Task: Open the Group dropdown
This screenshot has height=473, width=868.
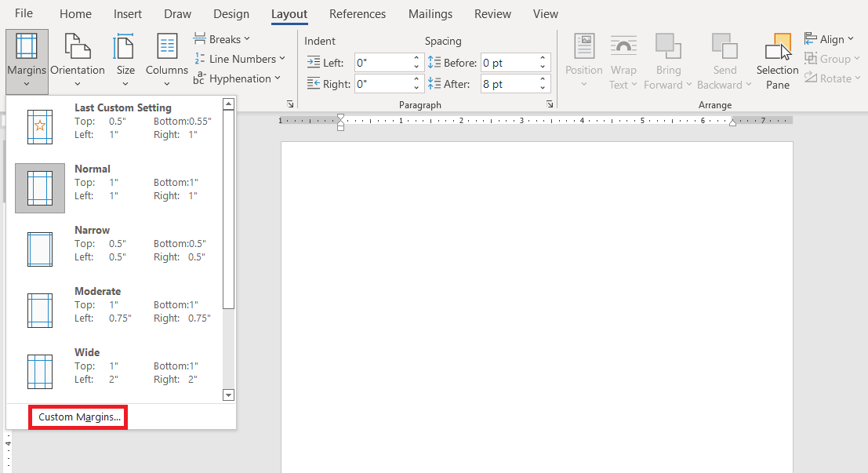Action: tap(832, 59)
